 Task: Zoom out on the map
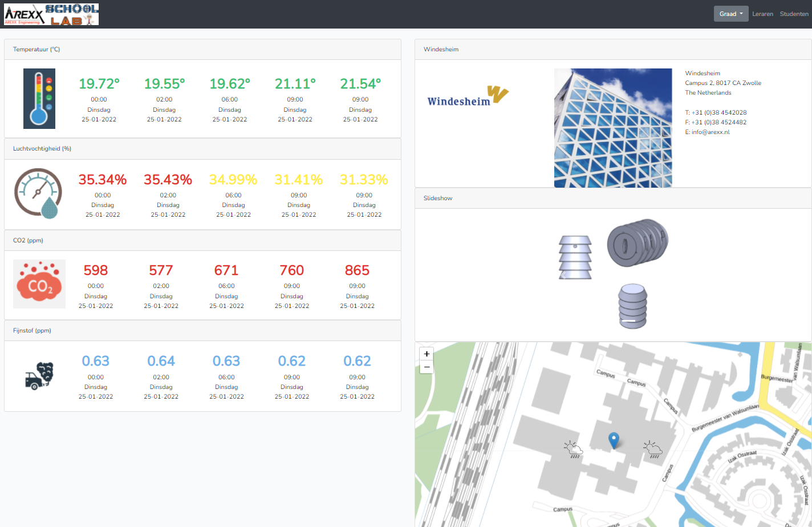427,367
